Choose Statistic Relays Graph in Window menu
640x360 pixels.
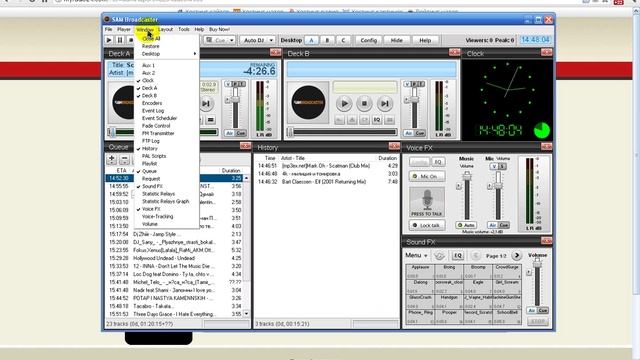tap(167, 202)
